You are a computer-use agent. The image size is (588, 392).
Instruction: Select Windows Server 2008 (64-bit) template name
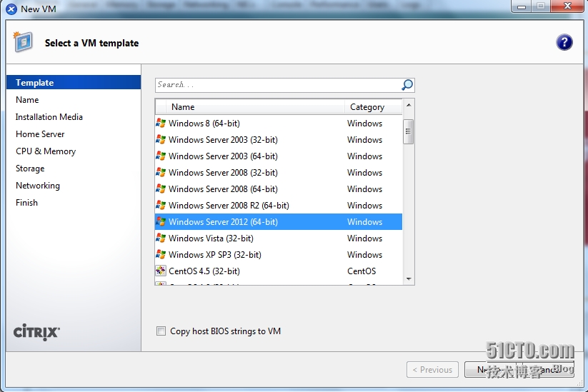tap(223, 189)
